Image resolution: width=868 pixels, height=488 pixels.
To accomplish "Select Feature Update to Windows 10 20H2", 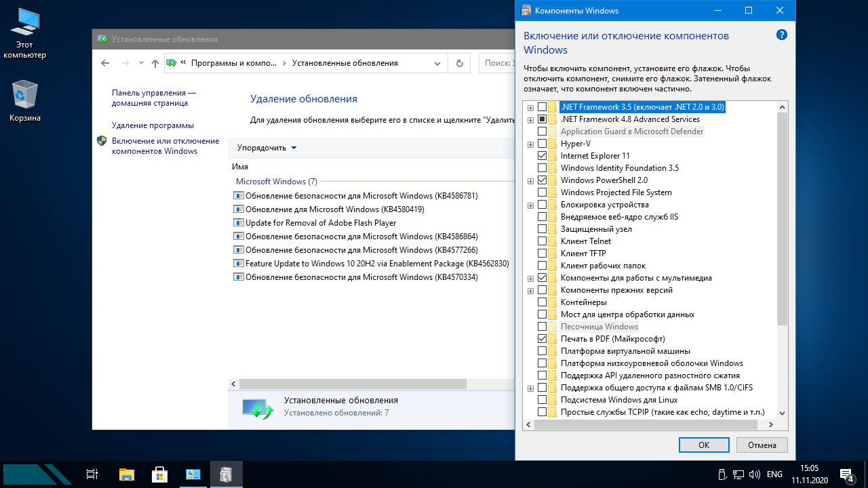I will pyautogui.click(x=376, y=264).
